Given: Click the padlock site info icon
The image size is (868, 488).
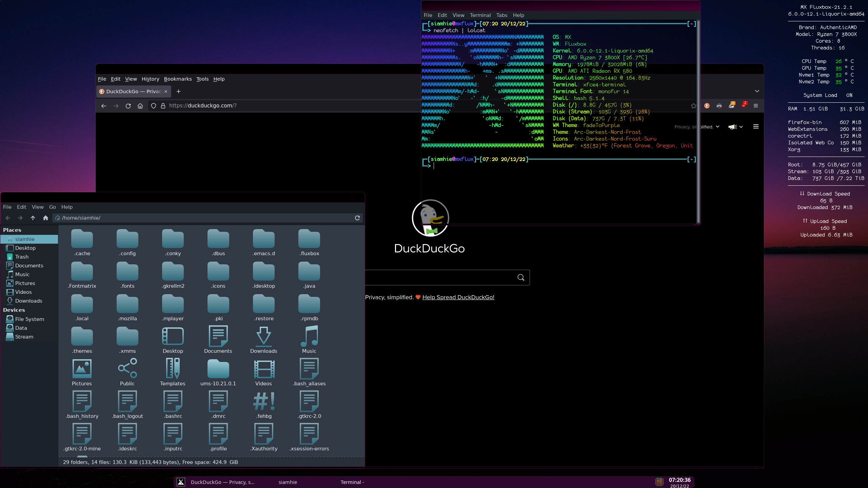Looking at the screenshot, I should (163, 106).
